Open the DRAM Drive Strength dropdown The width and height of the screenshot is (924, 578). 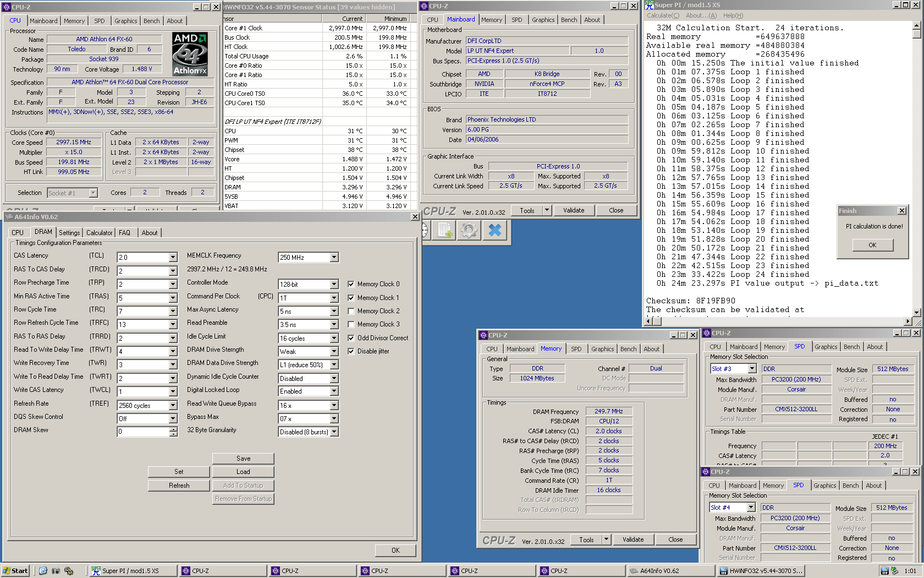coord(334,352)
